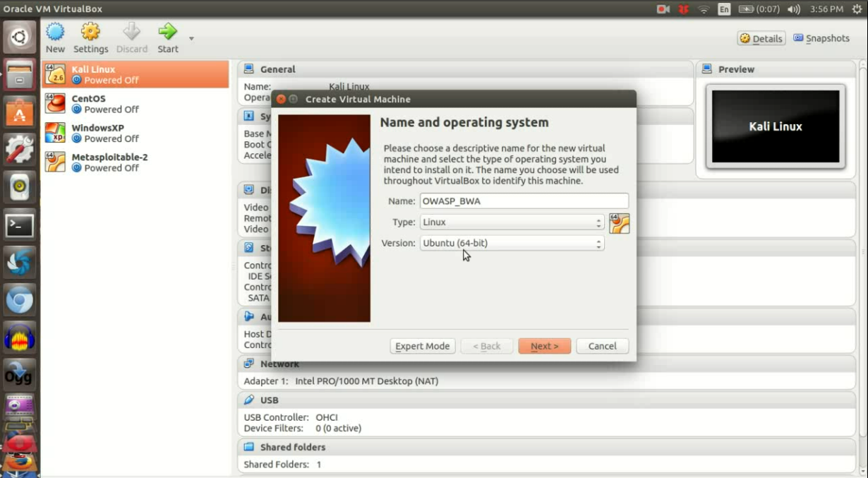Click the green Start arrow icon
This screenshot has height=478, width=868.
[x=168, y=32]
